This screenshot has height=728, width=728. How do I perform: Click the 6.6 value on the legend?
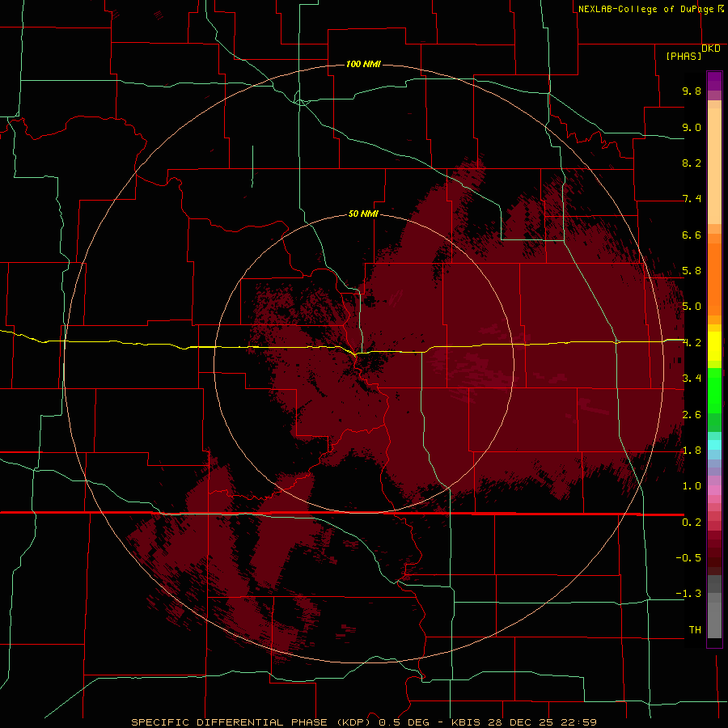pyautogui.click(x=692, y=235)
